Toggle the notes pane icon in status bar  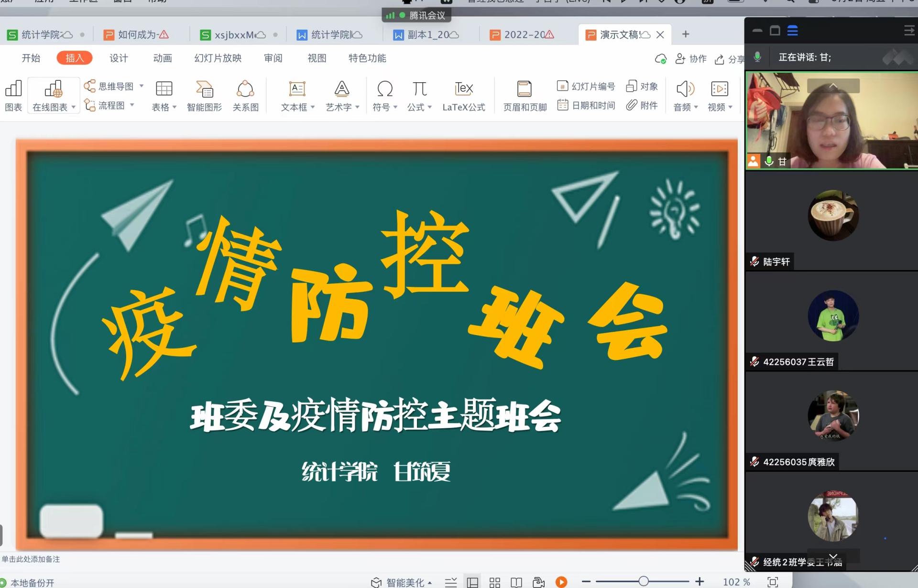click(450, 582)
